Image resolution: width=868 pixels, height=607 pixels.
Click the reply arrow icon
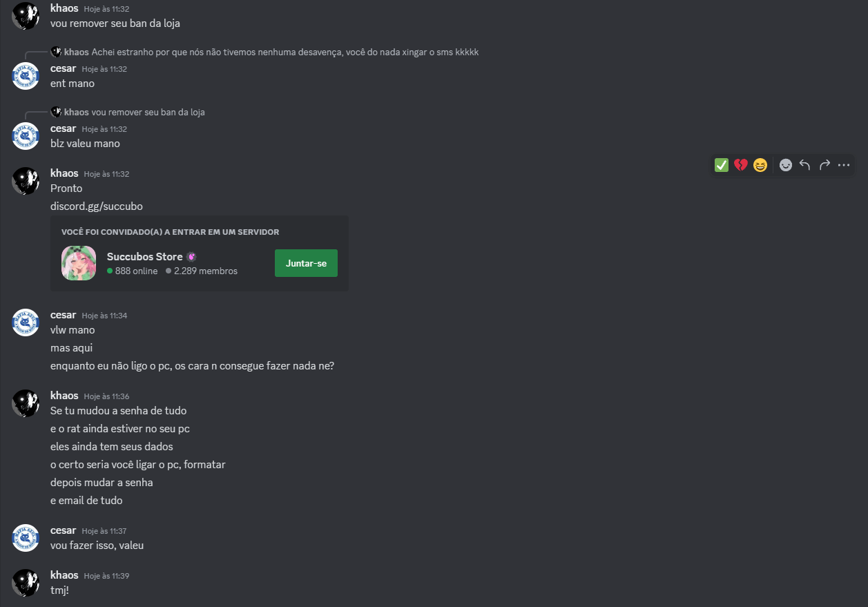click(x=805, y=165)
